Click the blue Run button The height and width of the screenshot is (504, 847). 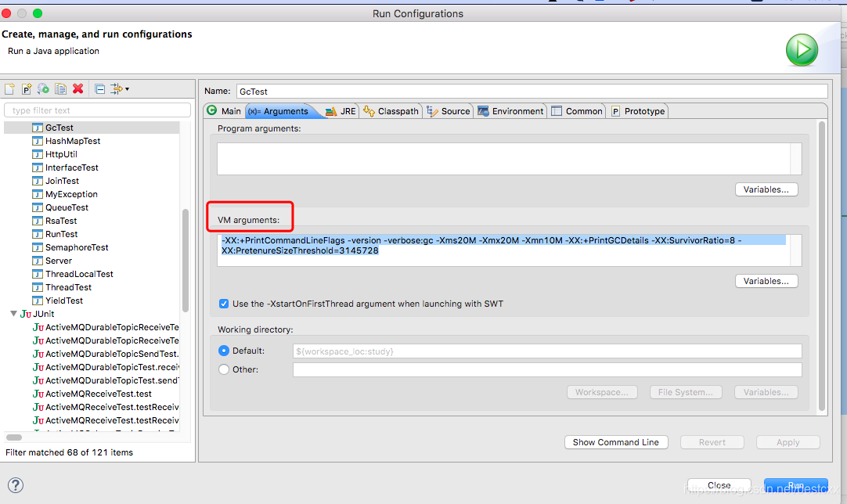(x=795, y=485)
